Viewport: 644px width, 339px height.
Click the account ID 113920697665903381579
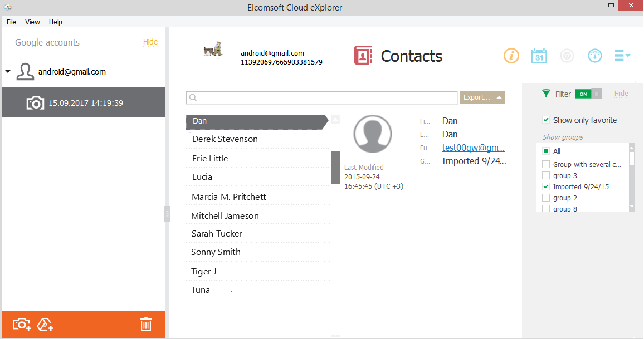(x=281, y=62)
